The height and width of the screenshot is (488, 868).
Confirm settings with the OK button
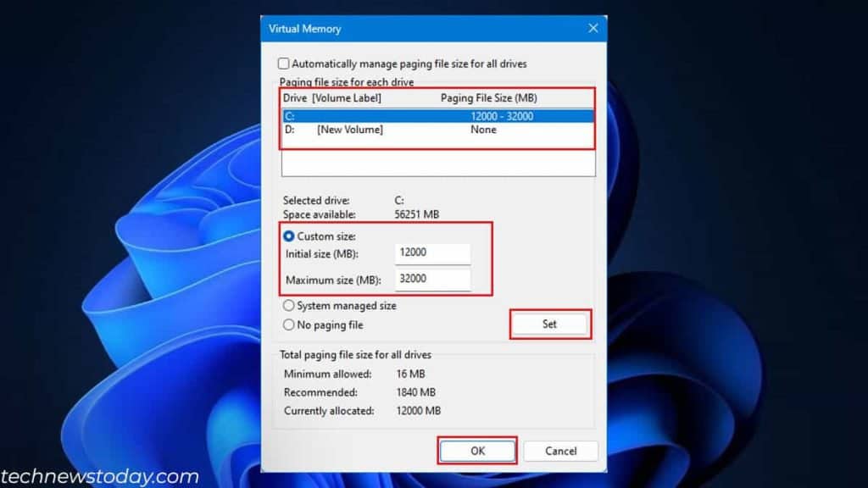click(x=476, y=451)
